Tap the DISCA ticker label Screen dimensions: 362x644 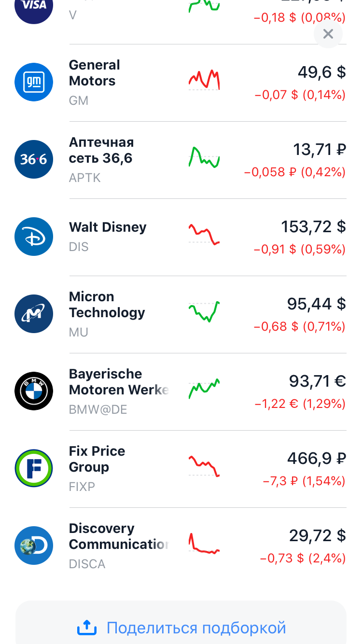coord(87,564)
